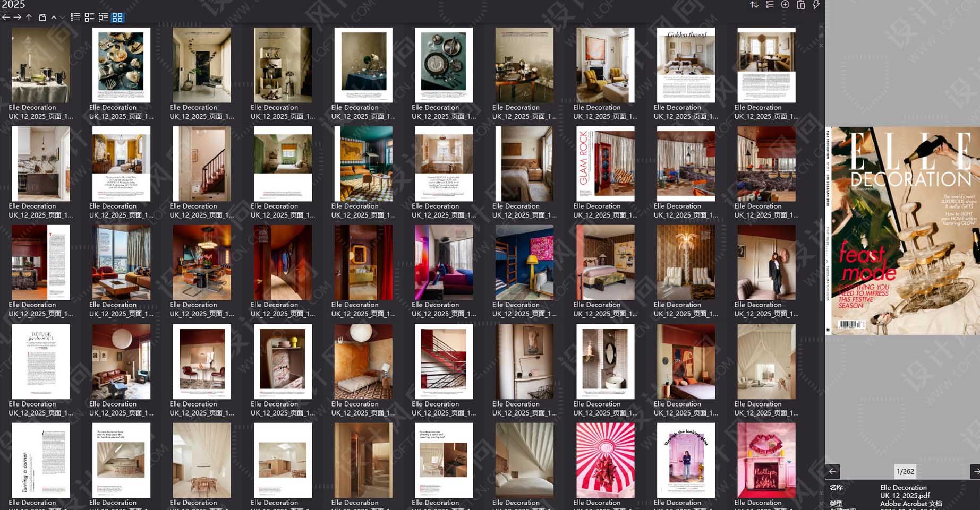Expand the path breadcrumb dropdown arrow
Viewport: 980px width, 510px height.
point(63,18)
